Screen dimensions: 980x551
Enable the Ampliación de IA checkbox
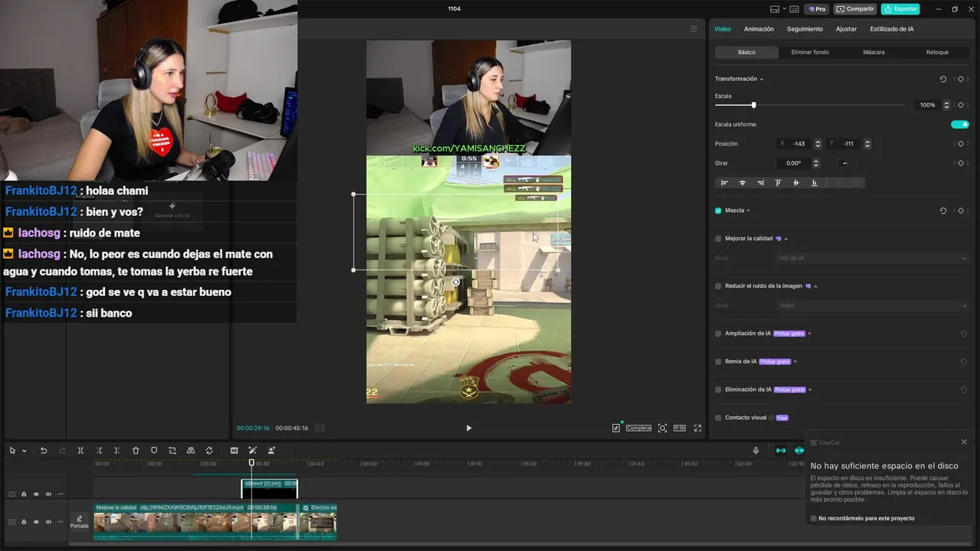[718, 334]
